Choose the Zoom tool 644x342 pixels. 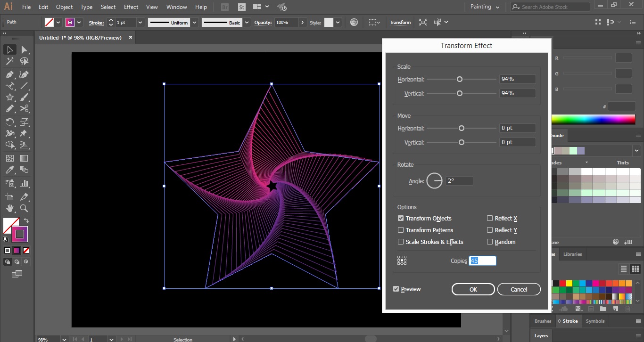[x=25, y=208]
